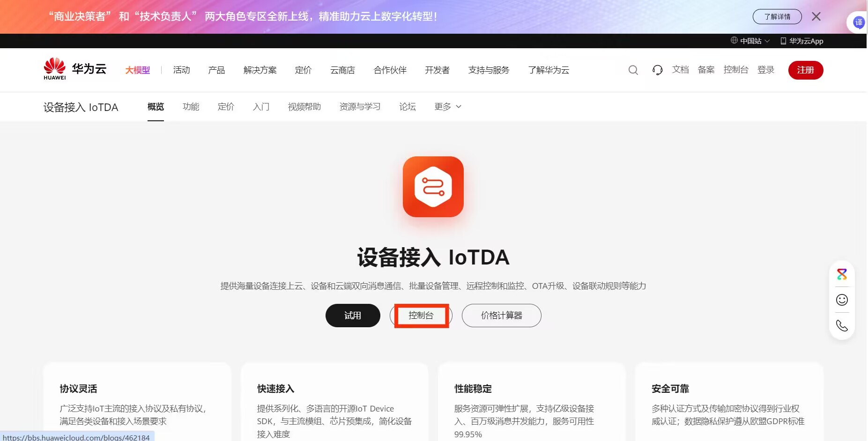
Task: Open the 开发者 menu item
Action: click(x=437, y=70)
